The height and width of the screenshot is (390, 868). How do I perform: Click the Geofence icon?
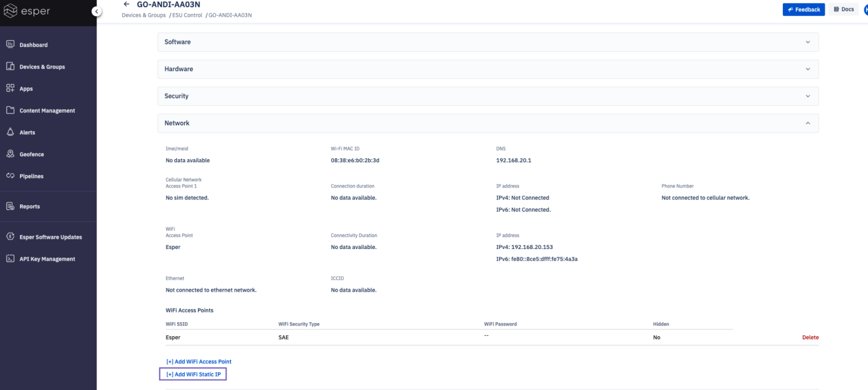pyautogui.click(x=10, y=154)
